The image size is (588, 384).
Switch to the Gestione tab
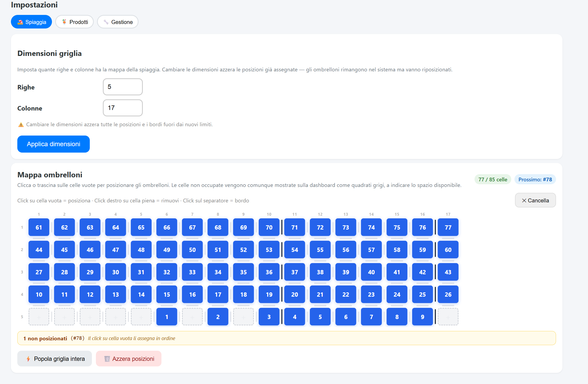(x=118, y=22)
